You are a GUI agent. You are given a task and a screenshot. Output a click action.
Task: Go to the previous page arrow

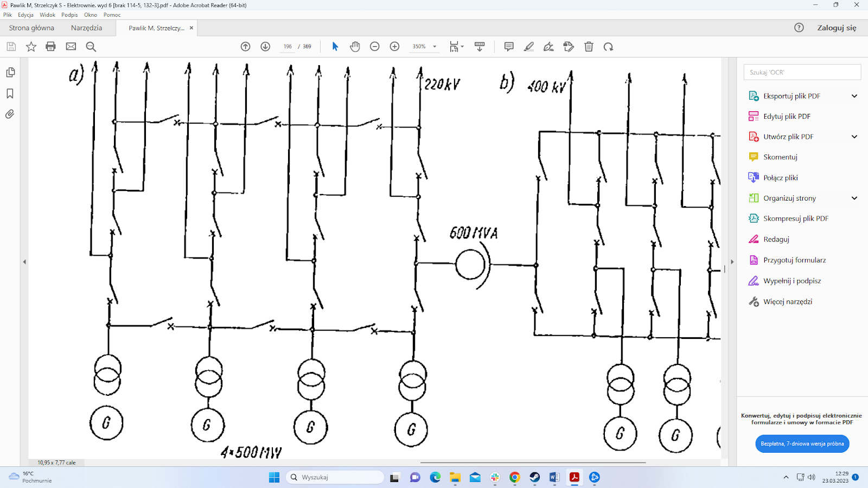coord(245,47)
